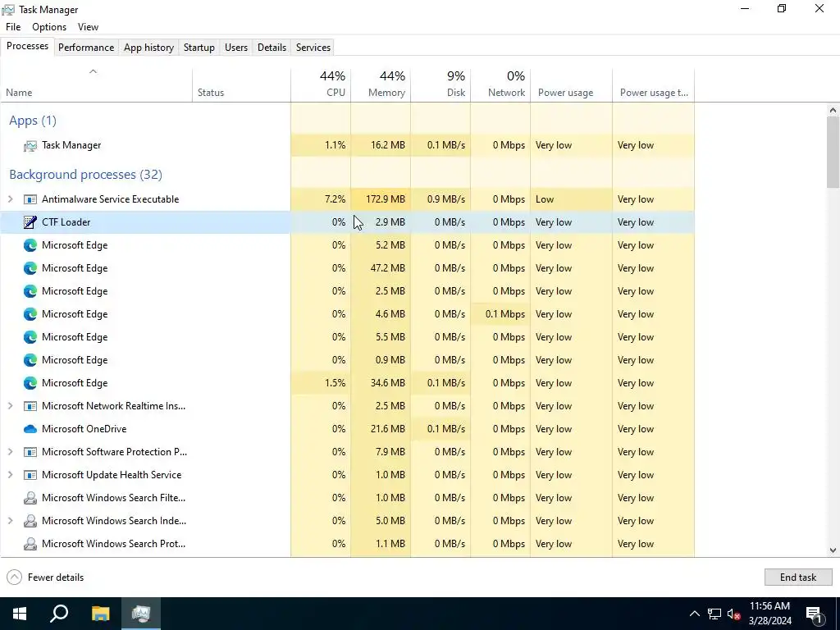Click the Microsoft Network Realtime Inspection icon
The image size is (840, 630).
[30, 406]
